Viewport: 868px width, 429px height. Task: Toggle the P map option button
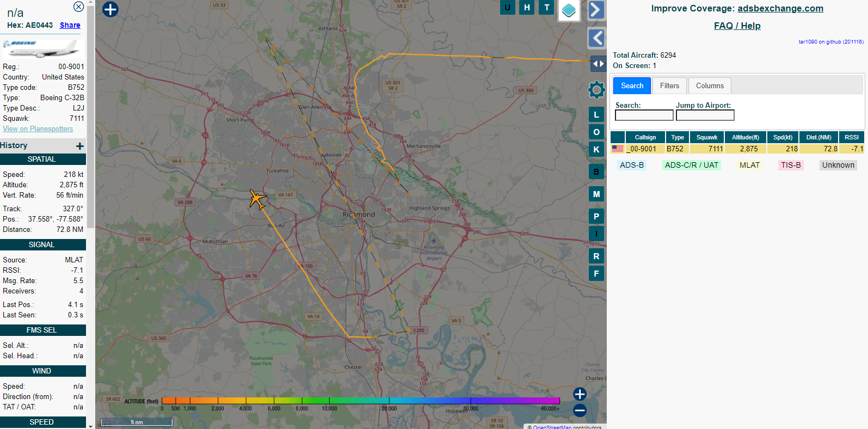(596, 217)
